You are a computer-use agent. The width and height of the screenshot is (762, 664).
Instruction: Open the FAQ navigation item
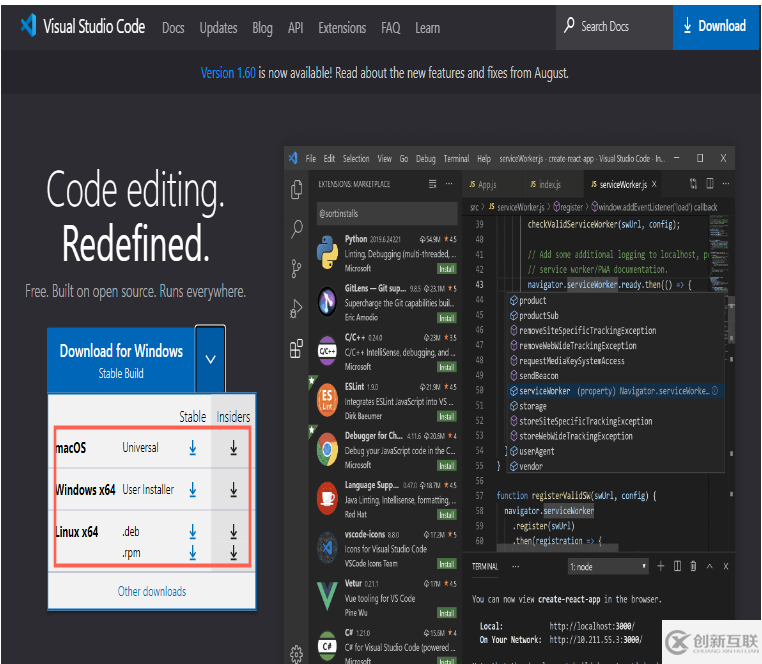(391, 28)
